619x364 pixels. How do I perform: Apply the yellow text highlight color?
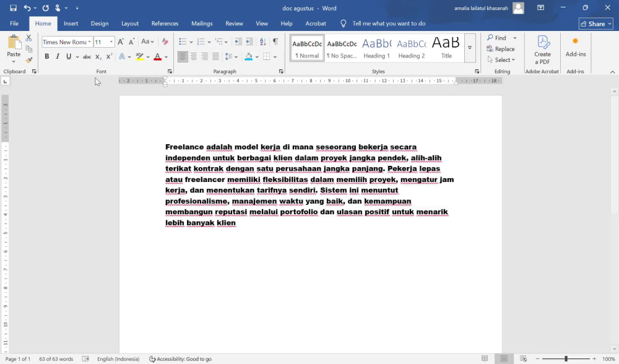tap(139, 56)
